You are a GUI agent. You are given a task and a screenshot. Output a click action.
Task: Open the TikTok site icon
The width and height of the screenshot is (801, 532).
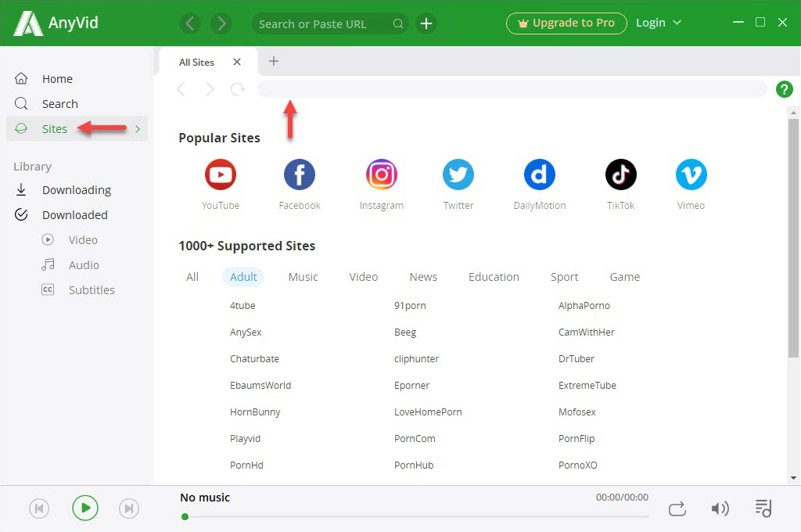pos(620,174)
